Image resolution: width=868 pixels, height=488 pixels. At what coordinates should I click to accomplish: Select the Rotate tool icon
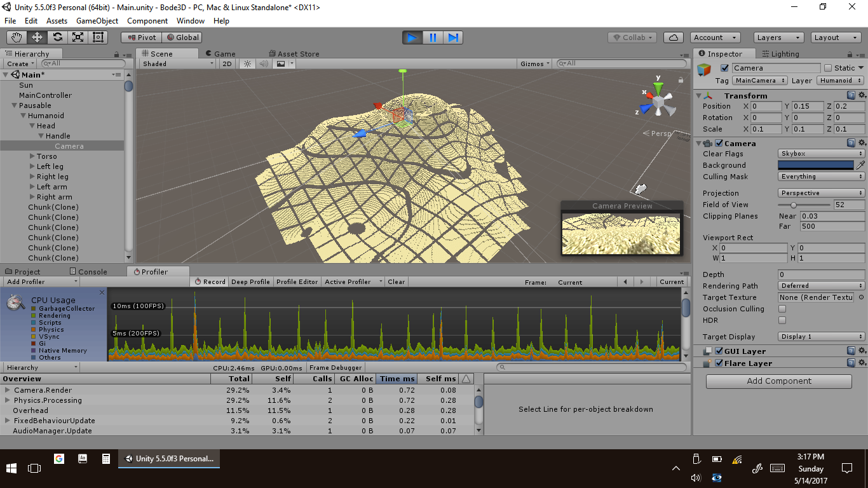coord(57,37)
